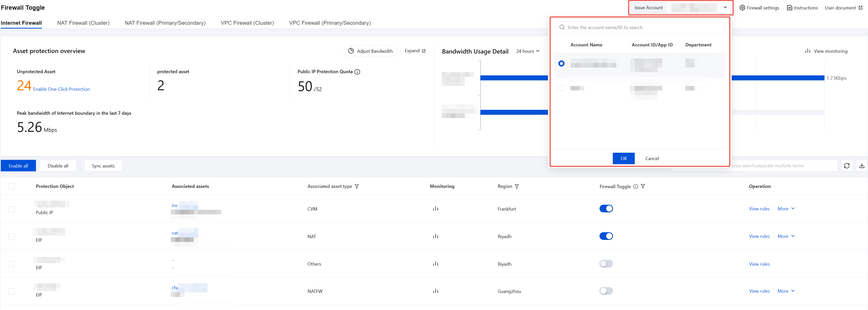View rules for Riyadh Others row
The image size is (868, 310).
tap(759, 264)
